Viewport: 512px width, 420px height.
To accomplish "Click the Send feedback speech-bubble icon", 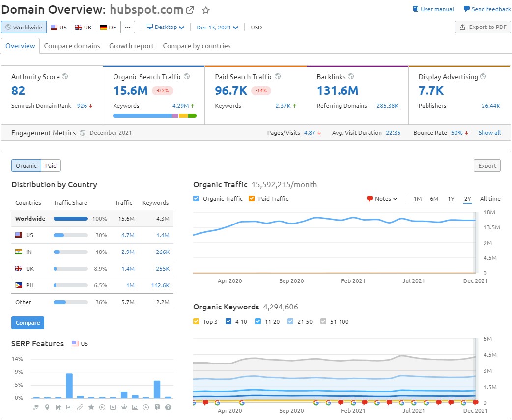I will (x=467, y=9).
